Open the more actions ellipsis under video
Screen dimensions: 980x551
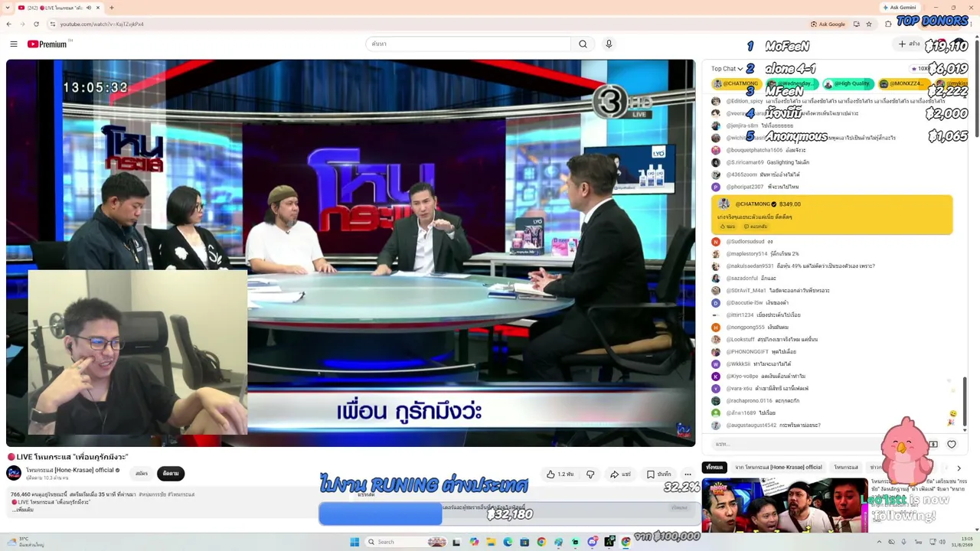pos(688,474)
